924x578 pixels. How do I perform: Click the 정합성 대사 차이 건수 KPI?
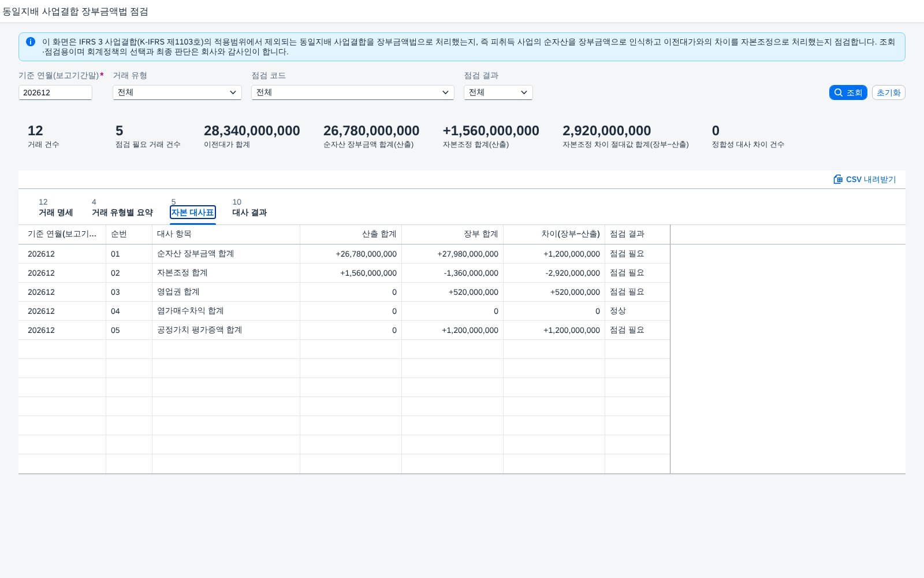(748, 136)
